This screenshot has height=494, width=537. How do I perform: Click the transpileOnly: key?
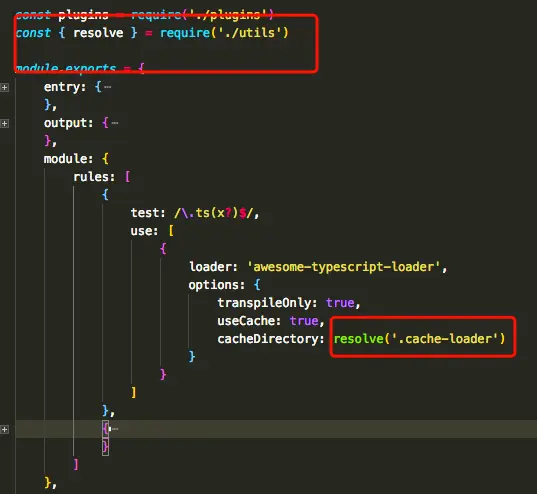tap(267, 303)
